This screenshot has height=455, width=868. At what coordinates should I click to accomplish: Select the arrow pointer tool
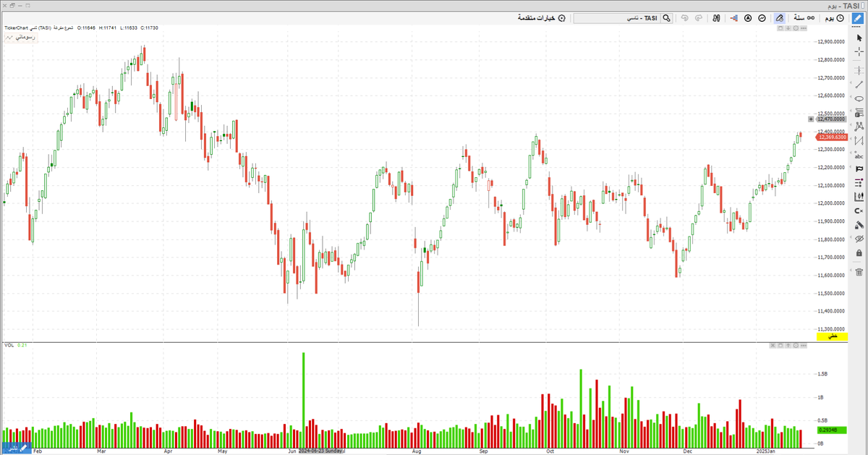tap(859, 37)
